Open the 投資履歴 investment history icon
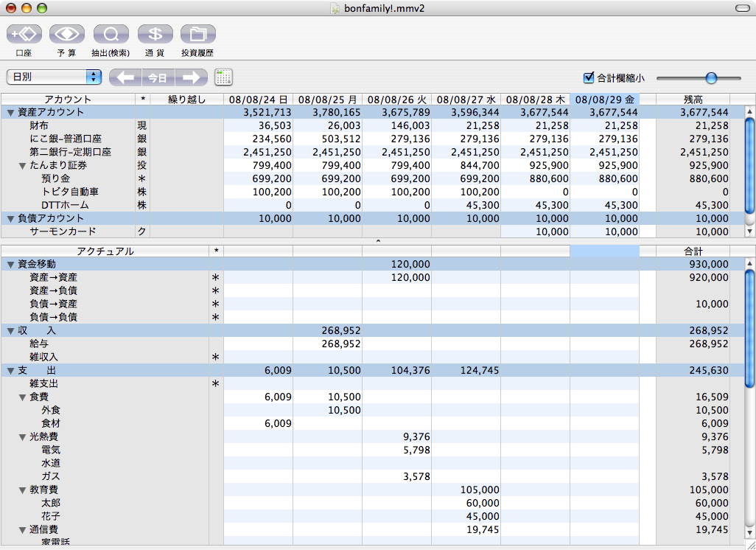The image size is (756, 550). point(197,34)
